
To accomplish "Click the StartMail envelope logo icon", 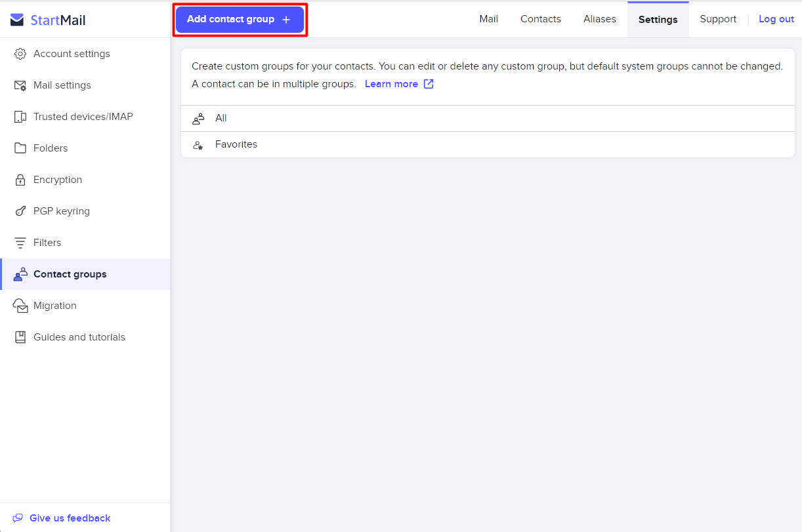I will [17, 20].
